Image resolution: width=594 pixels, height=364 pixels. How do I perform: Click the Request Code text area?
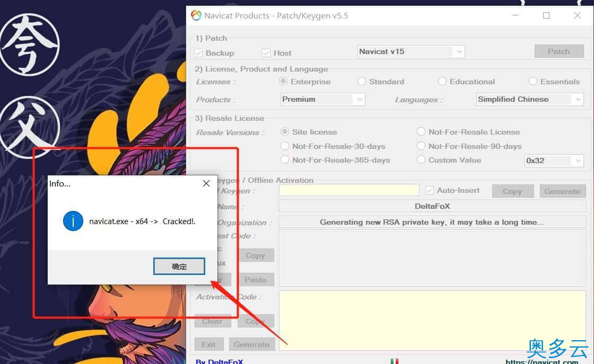click(432, 258)
